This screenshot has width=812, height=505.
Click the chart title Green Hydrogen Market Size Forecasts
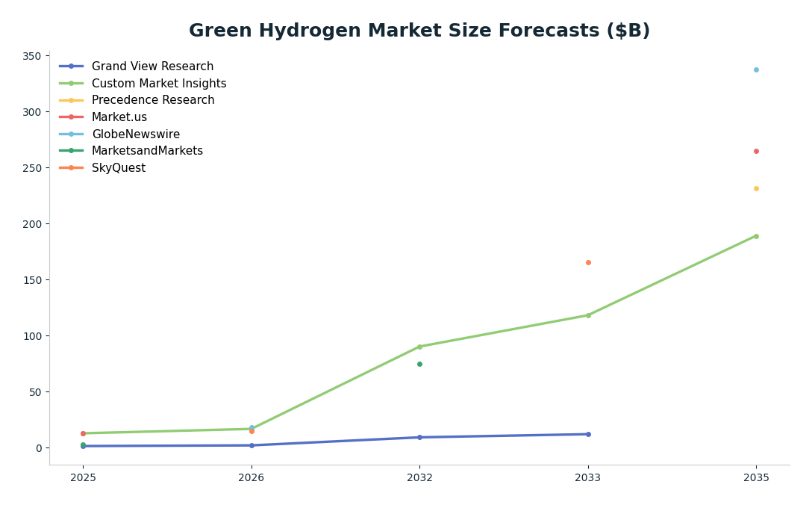tap(419, 30)
